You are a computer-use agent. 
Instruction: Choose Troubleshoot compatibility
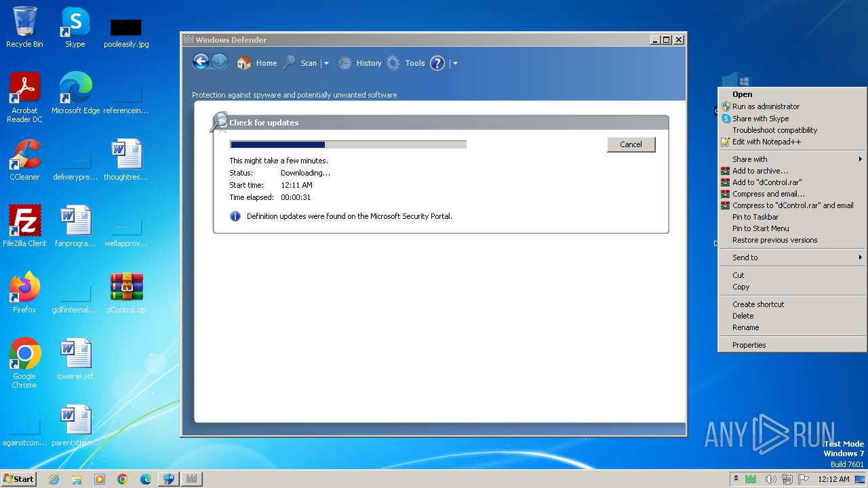(x=792, y=130)
